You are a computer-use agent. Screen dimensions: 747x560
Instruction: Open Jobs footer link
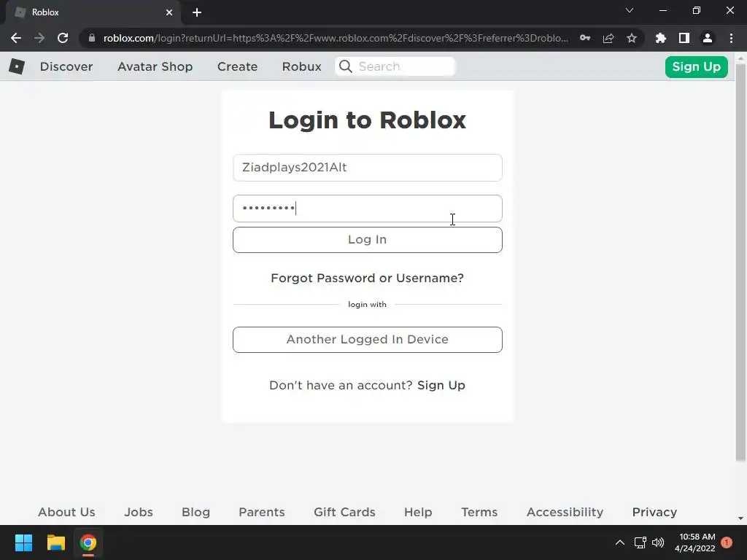click(139, 512)
